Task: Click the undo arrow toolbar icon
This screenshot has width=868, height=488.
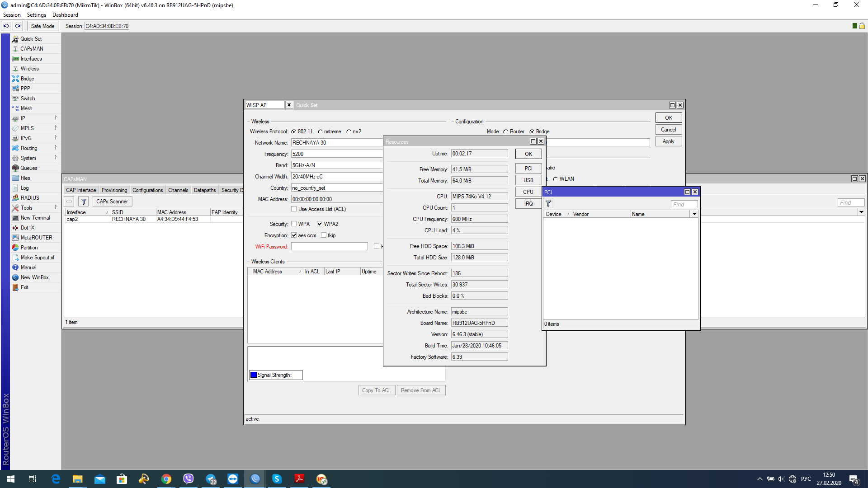Action: point(6,26)
